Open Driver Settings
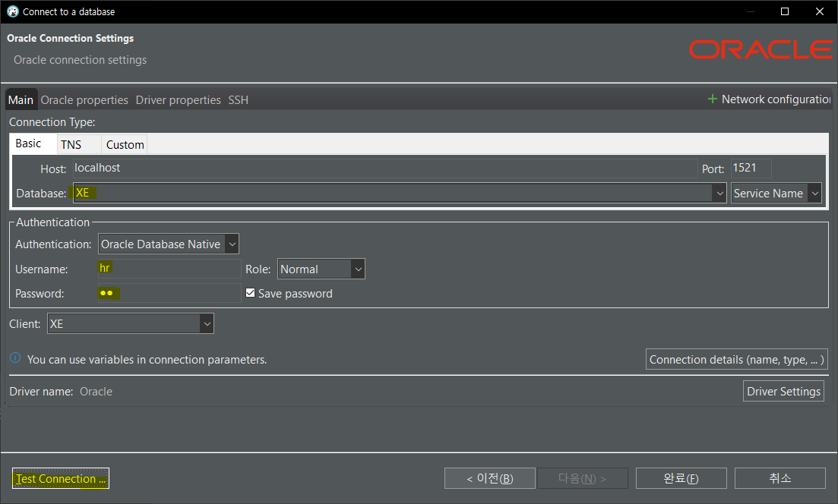This screenshot has width=838, height=504. 783,391
